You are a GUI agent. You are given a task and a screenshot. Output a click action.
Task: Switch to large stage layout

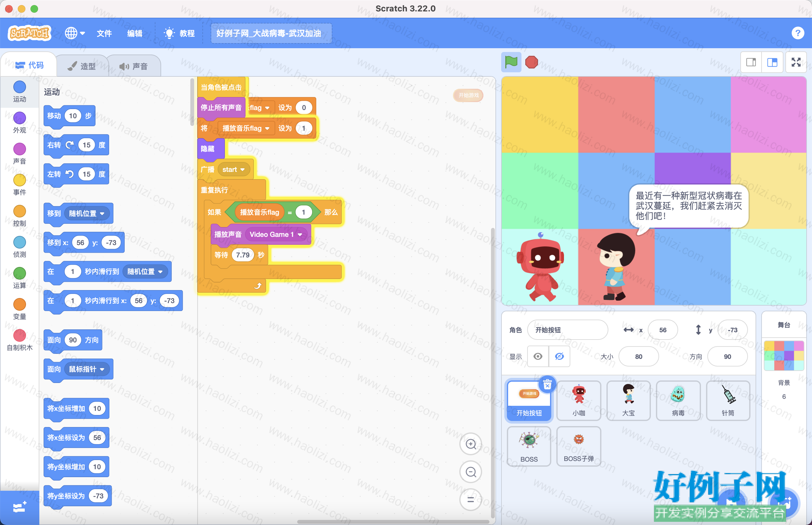click(x=772, y=62)
